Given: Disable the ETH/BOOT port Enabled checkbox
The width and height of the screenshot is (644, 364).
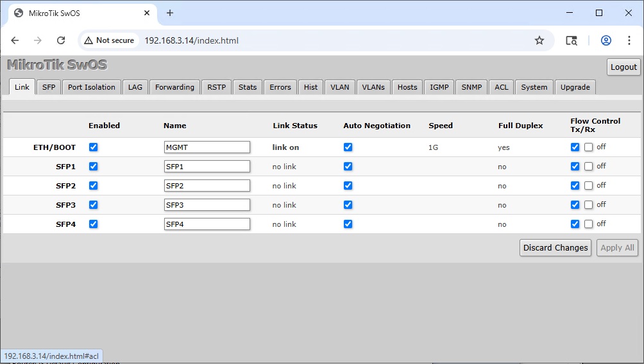Looking at the screenshot, I should (x=93, y=147).
